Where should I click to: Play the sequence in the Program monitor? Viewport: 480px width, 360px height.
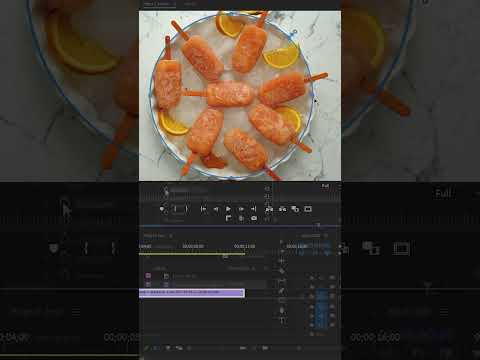(228, 209)
